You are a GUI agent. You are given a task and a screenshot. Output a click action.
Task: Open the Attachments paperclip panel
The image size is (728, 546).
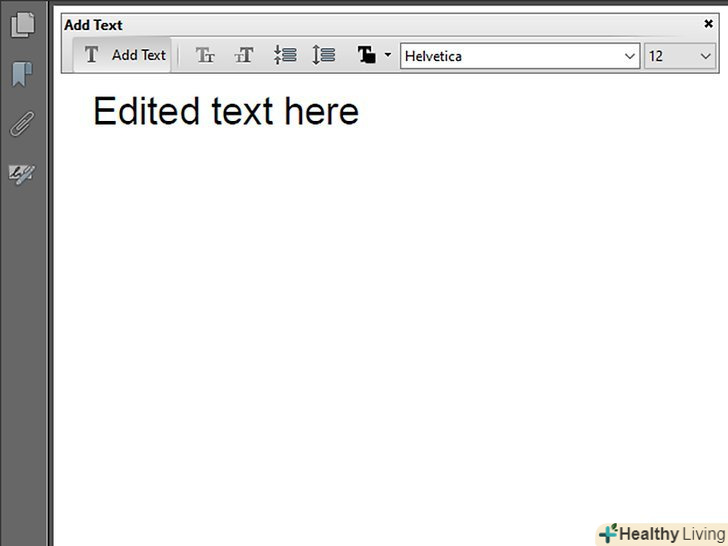point(22,124)
